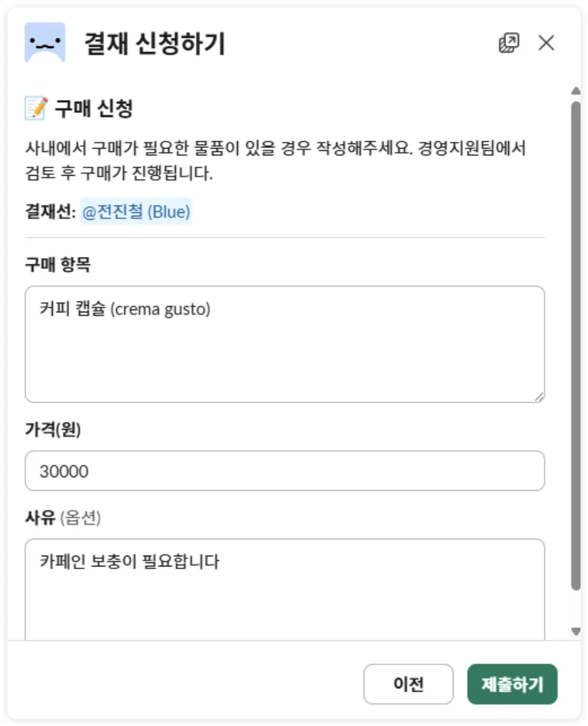Click the app avatar icon in the header
588x726 pixels.
point(45,43)
